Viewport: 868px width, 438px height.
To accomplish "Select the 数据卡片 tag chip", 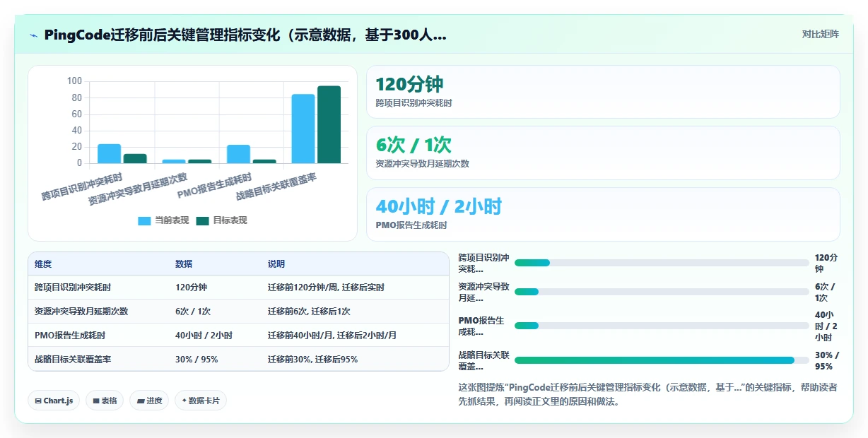I will pos(201,401).
